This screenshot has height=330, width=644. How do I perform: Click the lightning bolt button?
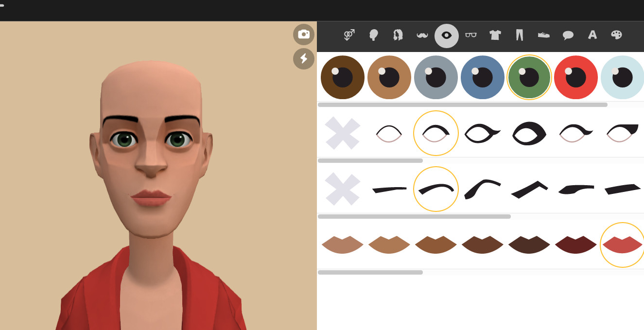click(x=304, y=59)
